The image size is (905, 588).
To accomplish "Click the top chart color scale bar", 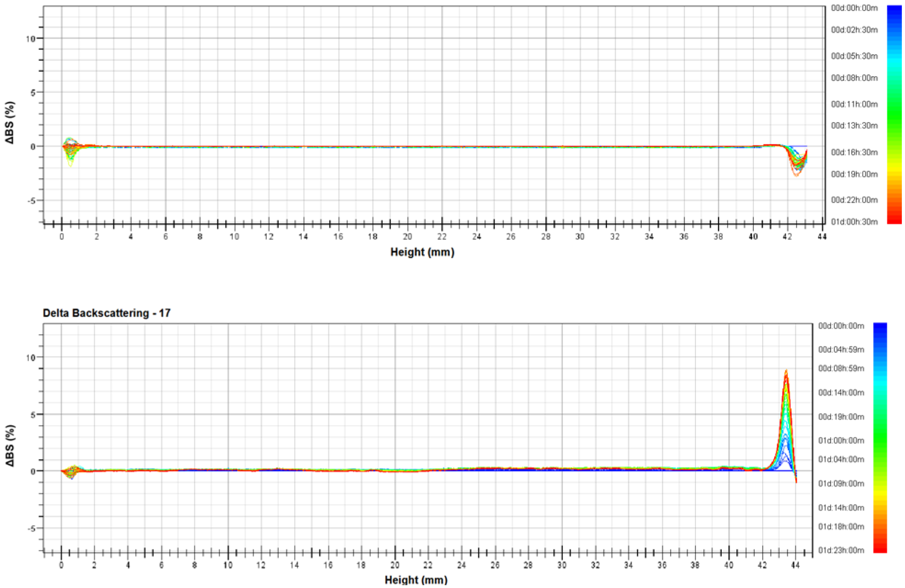I will pyautogui.click(x=894, y=115).
